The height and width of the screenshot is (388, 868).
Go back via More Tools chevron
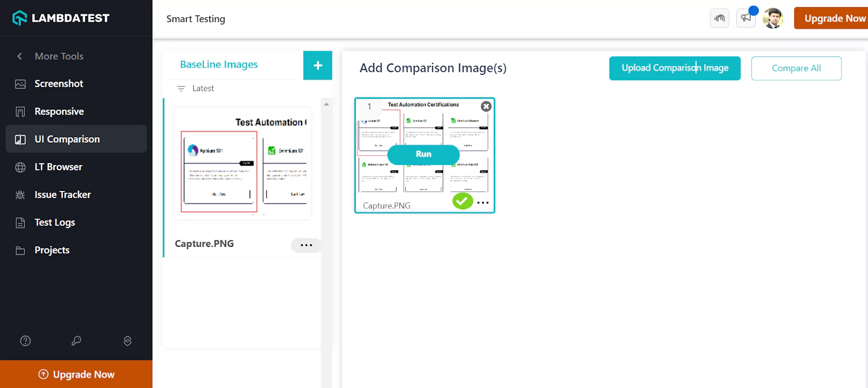coord(20,56)
